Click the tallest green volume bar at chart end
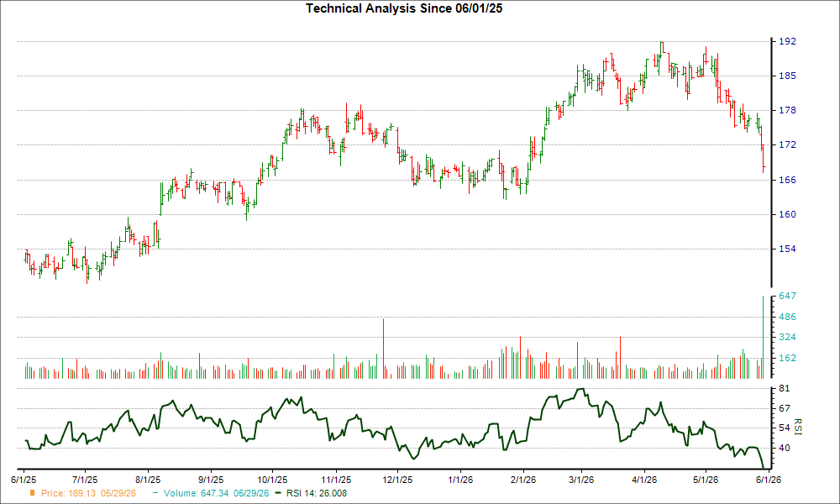840x504 pixels. [x=763, y=338]
